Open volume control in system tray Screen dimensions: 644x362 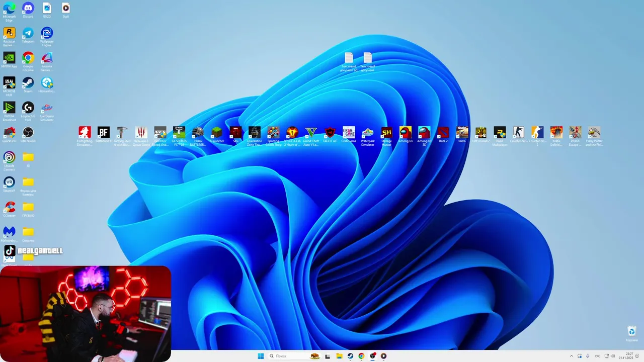tap(612, 356)
